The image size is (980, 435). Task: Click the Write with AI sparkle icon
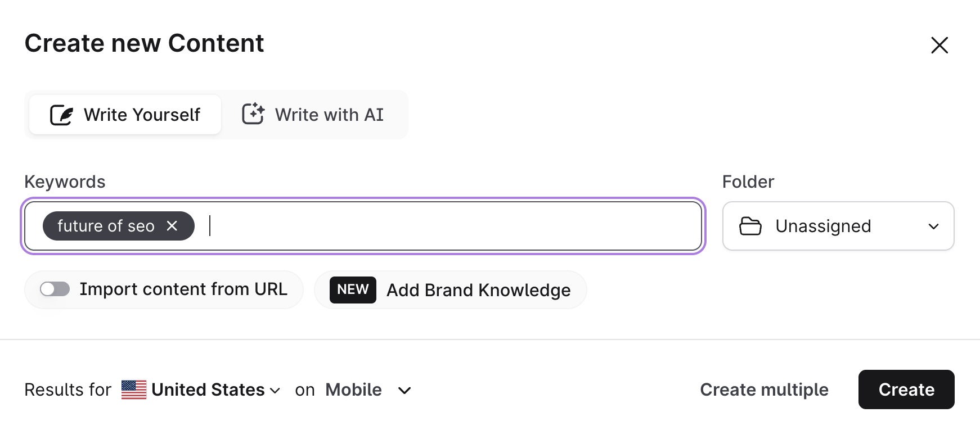point(253,114)
